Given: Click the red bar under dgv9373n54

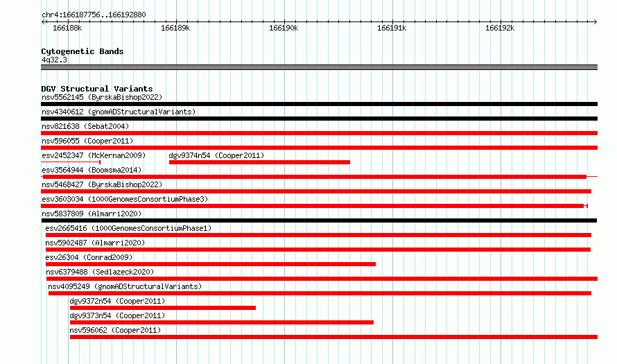Looking at the screenshot, I should pos(222,322).
